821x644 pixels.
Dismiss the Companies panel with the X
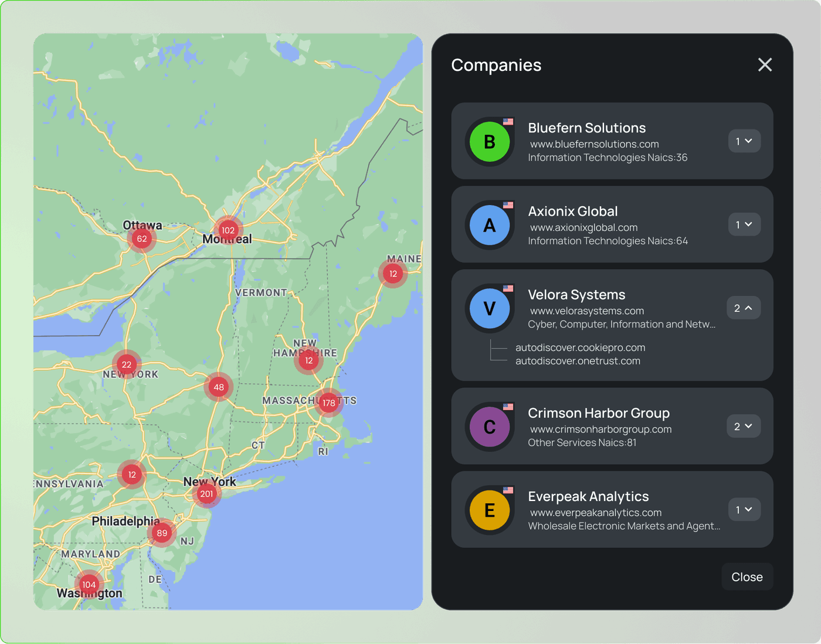tap(765, 64)
